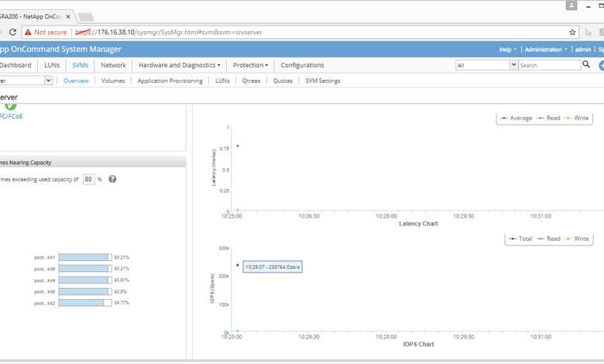Click the IOPS data point near 10:25:07
Viewport: 604px width, 364px height.
point(238,265)
